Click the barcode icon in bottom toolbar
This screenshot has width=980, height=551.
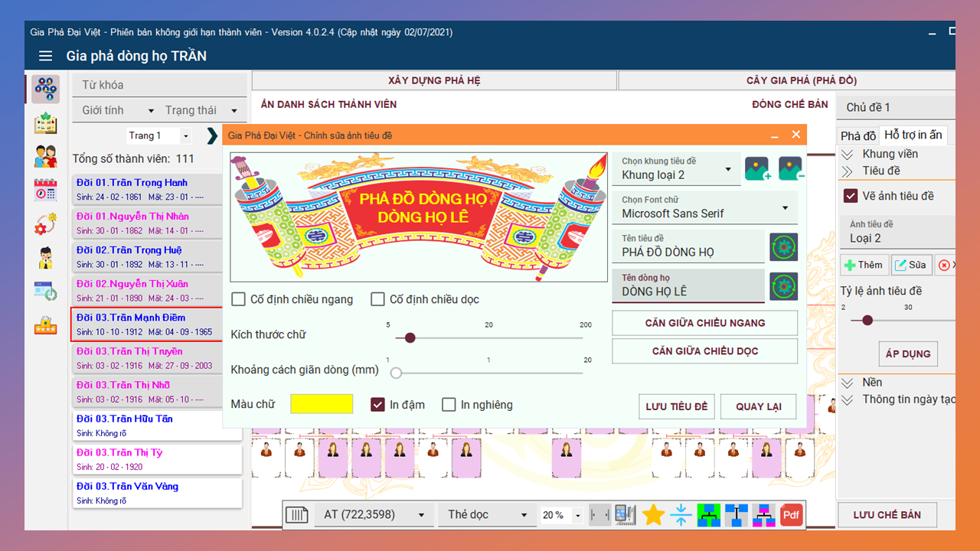tap(297, 515)
